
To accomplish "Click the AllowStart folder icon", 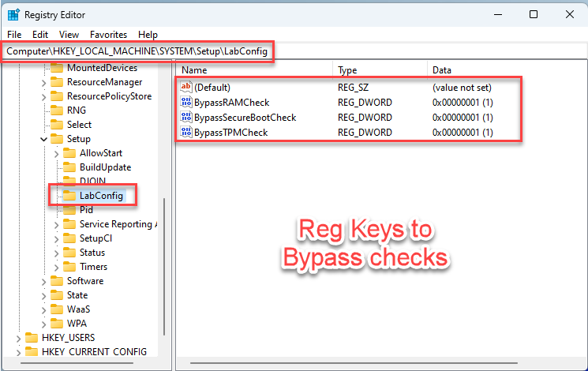I will 69,153.
